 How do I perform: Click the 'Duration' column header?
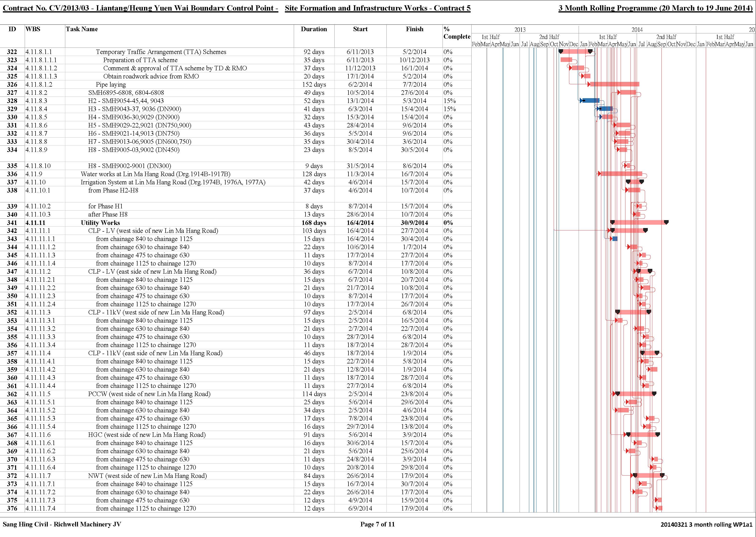(x=314, y=29)
